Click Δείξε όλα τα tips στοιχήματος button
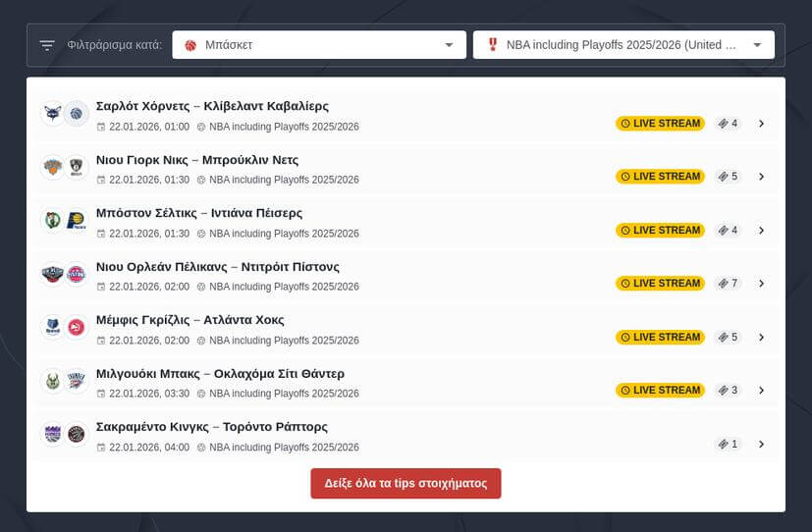Screen dimensions: 812x532 point(406,484)
